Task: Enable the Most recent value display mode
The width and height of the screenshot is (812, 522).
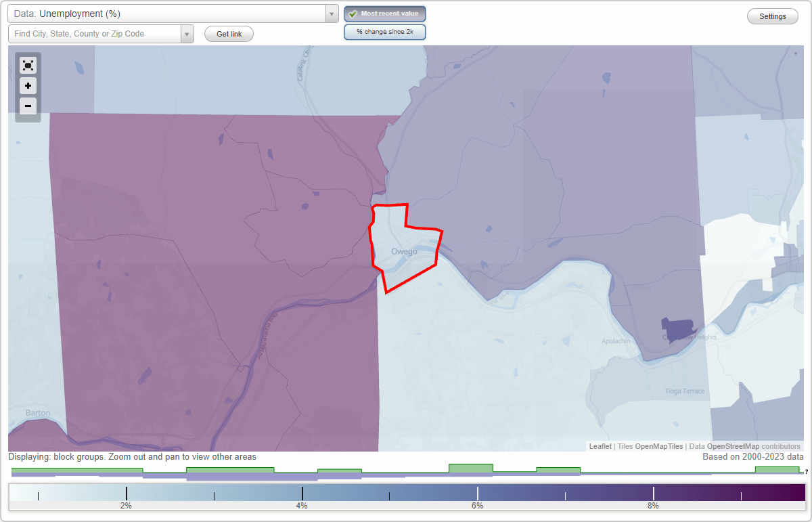Action: [384, 14]
